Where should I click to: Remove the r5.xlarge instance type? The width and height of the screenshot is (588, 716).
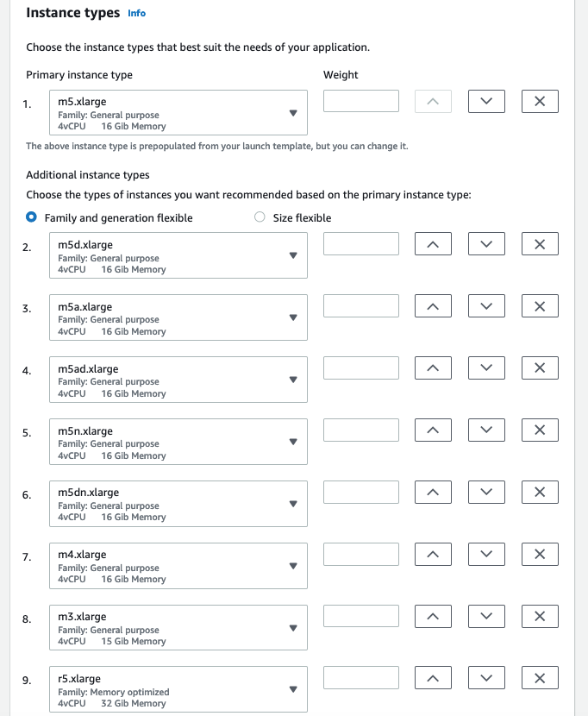point(539,677)
